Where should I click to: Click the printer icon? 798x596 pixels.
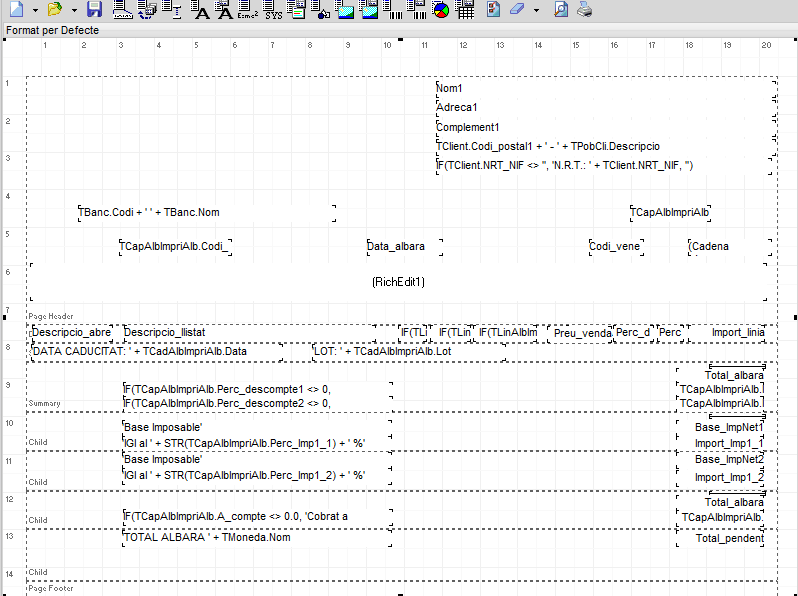pyautogui.click(x=584, y=9)
